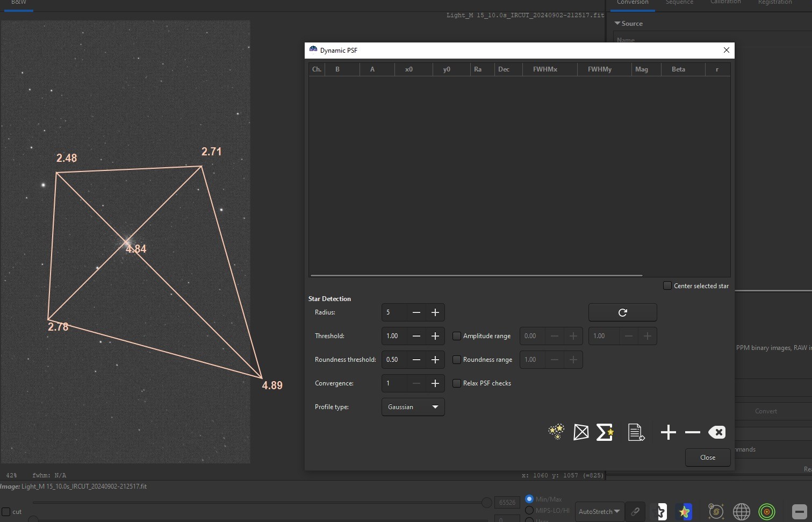Collapse the Source section
Viewport: 812px width, 522px height.
(x=617, y=24)
